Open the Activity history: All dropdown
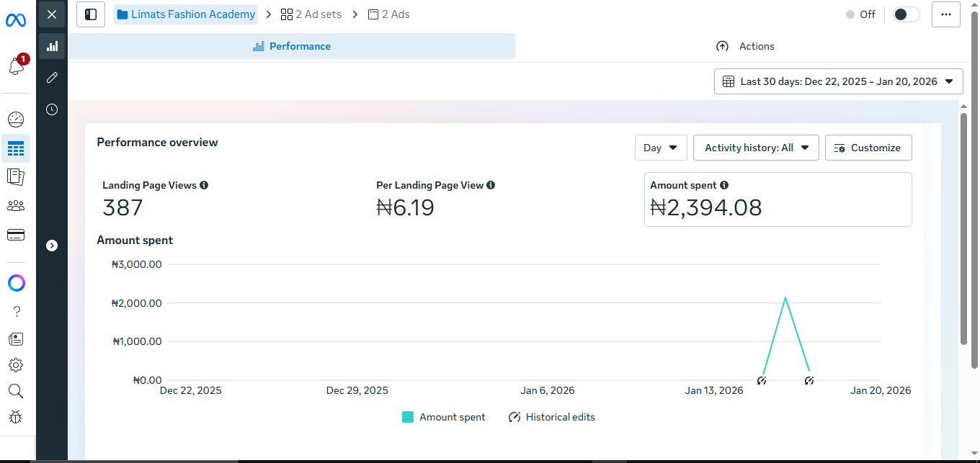The image size is (980, 463). (x=755, y=147)
